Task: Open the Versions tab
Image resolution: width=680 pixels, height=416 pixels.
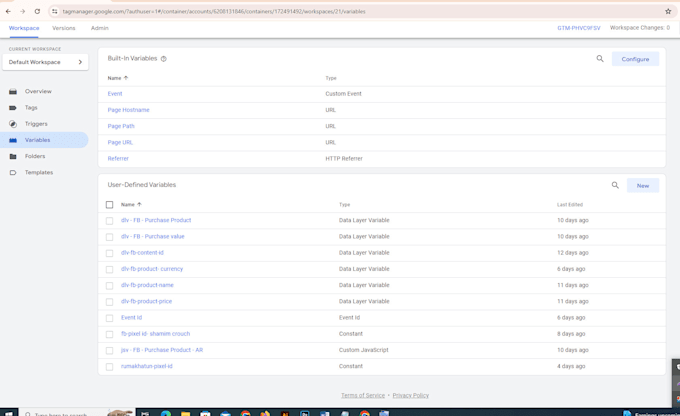Action: click(64, 28)
